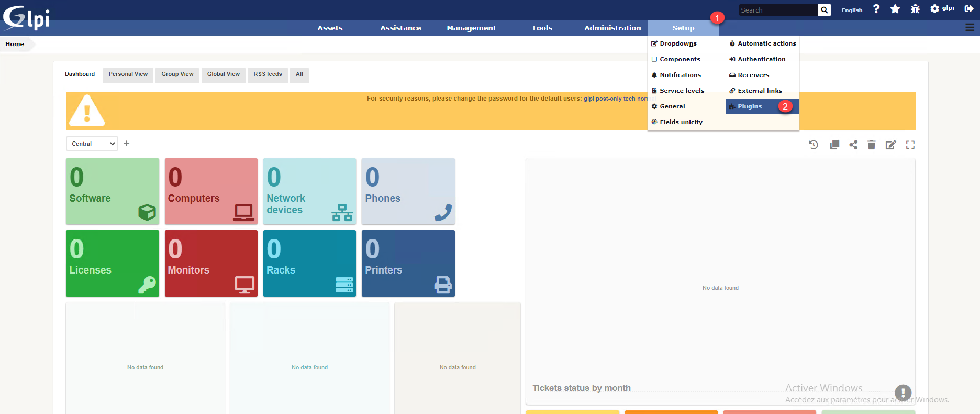Viewport: 980px width, 414px height.
Task: Open the bookmarks star icon
Action: click(x=895, y=9)
